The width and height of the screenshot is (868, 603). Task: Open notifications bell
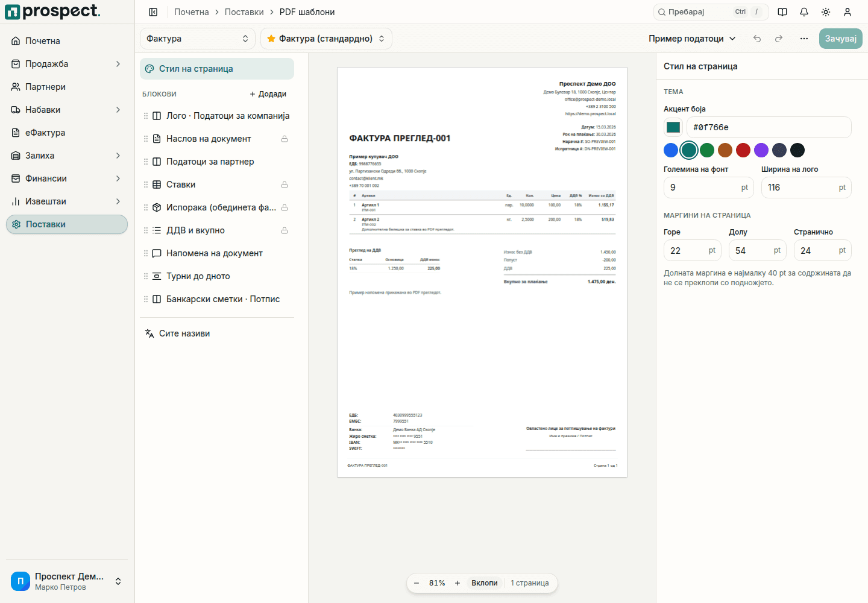point(804,12)
